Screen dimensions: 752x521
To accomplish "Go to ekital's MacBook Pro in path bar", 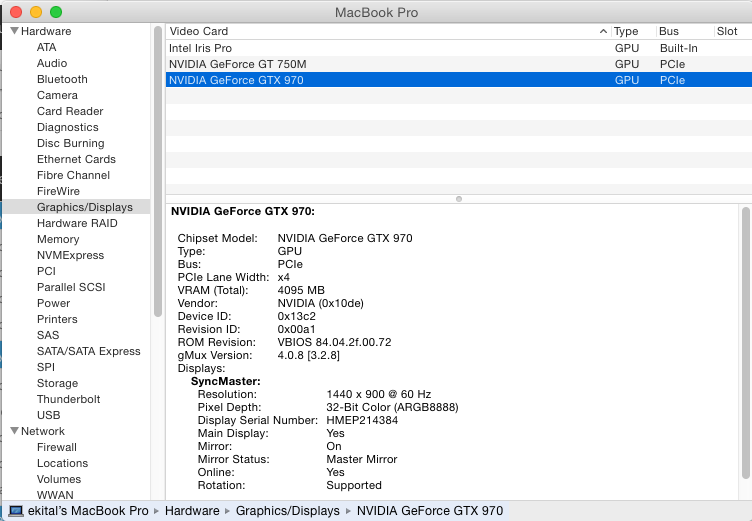I will pos(88,510).
